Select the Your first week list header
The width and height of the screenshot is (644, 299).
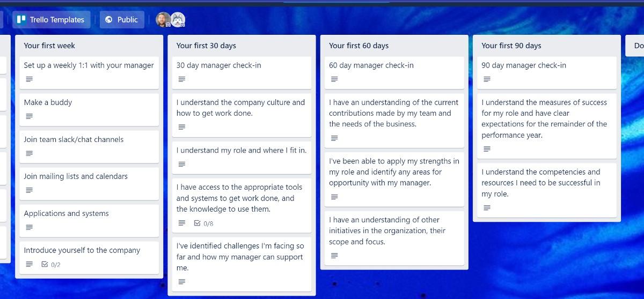tap(49, 46)
